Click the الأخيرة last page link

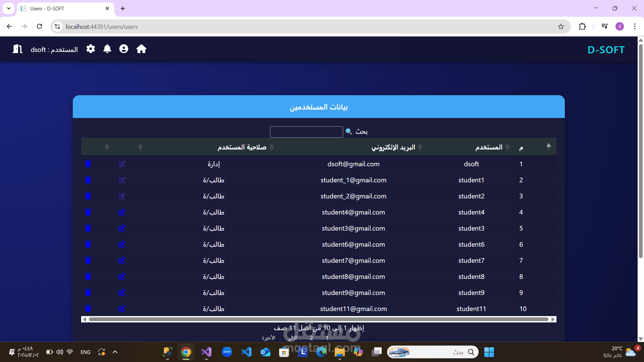point(268,338)
